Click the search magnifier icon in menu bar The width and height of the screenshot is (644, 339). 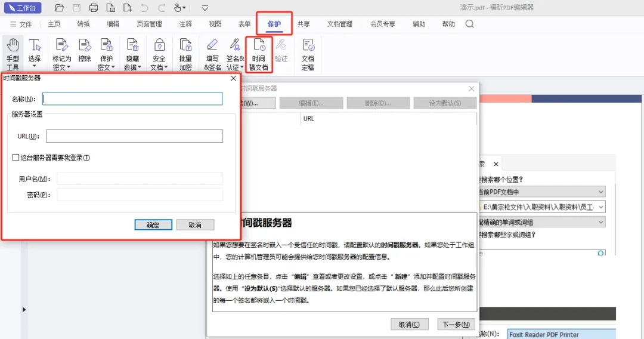[x=470, y=24]
